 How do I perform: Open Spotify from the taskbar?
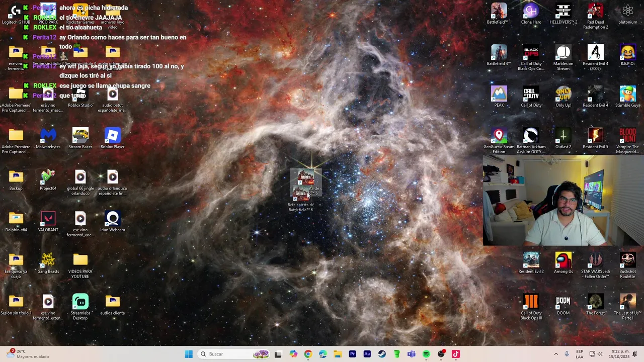click(x=426, y=354)
